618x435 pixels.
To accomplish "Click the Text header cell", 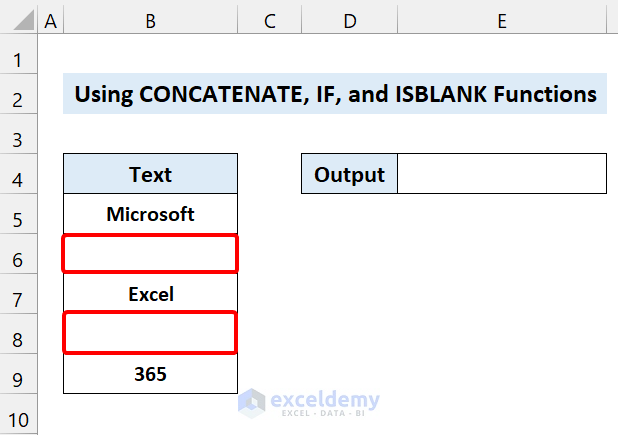I will [150, 174].
